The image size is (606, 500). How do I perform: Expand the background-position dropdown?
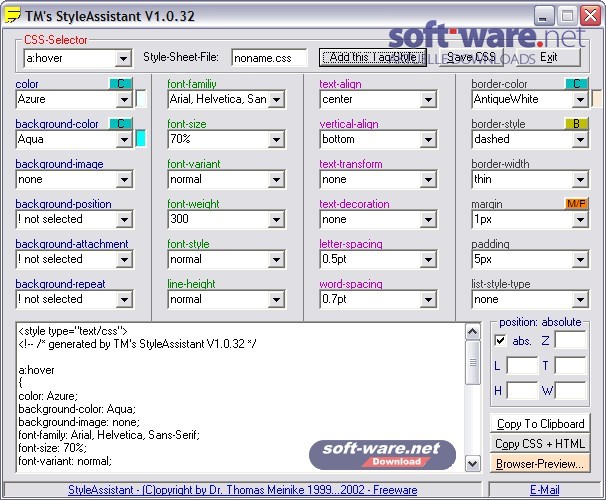(x=124, y=219)
